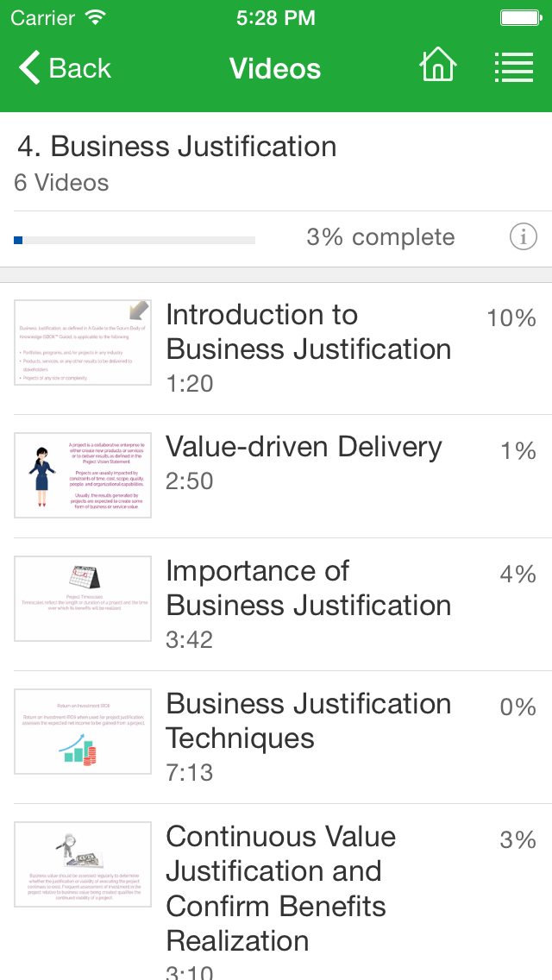Tap the 4. Business Justification heading
This screenshot has width=552, height=980.
coord(177,147)
